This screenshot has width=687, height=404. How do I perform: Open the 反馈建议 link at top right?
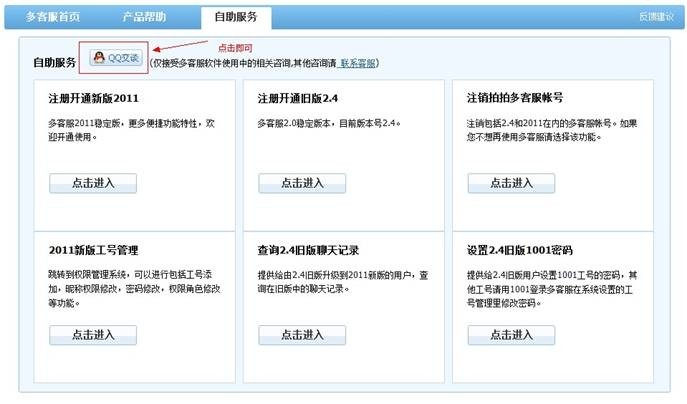pyautogui.click(x=656, y=17)
